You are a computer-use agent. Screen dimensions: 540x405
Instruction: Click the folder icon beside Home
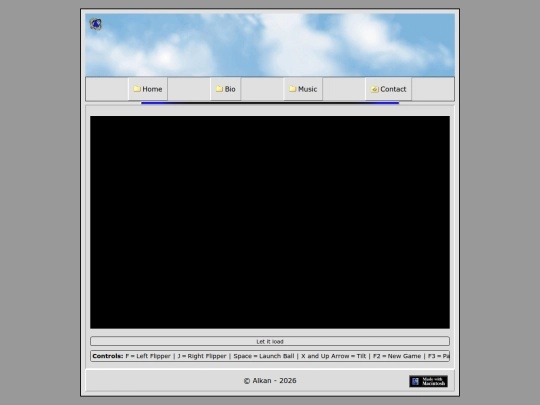tap(137, 89)
